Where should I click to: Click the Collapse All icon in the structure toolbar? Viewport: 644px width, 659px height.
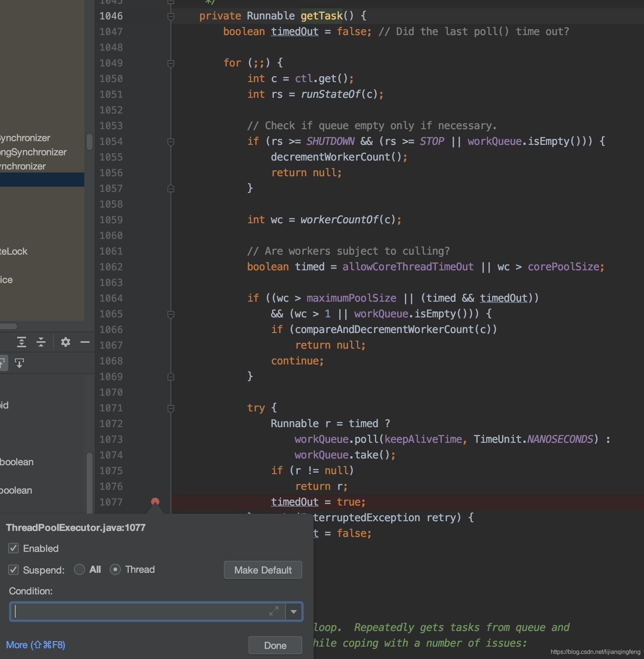pyautogui.click(x=41, y=342)
